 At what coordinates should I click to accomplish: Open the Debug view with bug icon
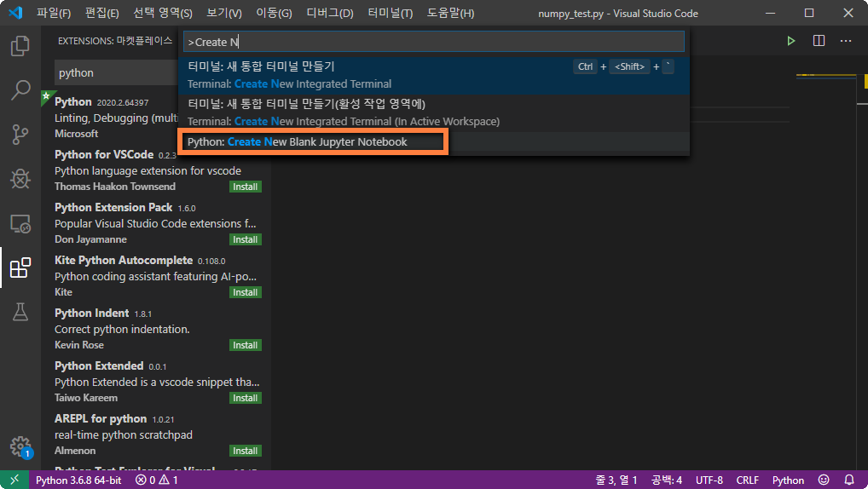20,179
